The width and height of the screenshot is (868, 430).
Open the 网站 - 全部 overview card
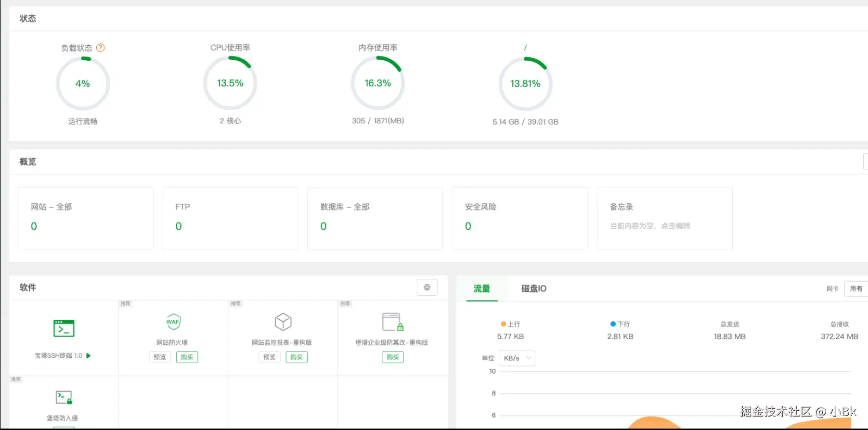[x=86, y=218]
